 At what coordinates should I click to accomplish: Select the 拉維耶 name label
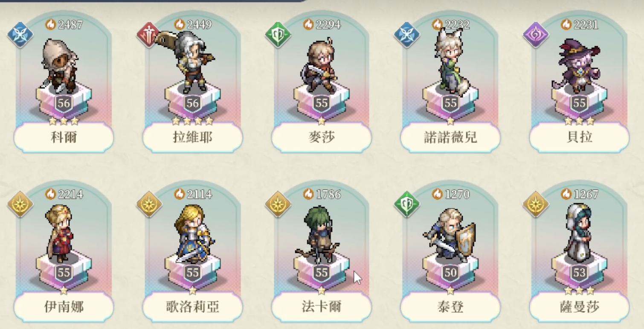pos(192,138)
